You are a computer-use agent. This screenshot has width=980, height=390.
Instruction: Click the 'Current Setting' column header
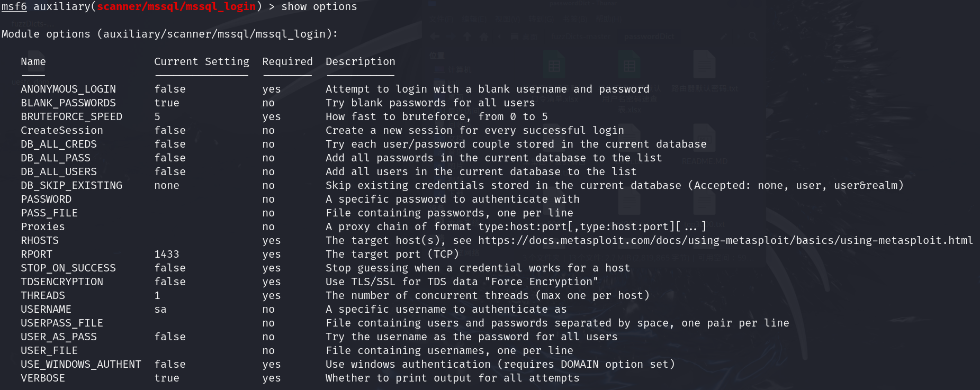pyautogui.click(x=202, y=61)
